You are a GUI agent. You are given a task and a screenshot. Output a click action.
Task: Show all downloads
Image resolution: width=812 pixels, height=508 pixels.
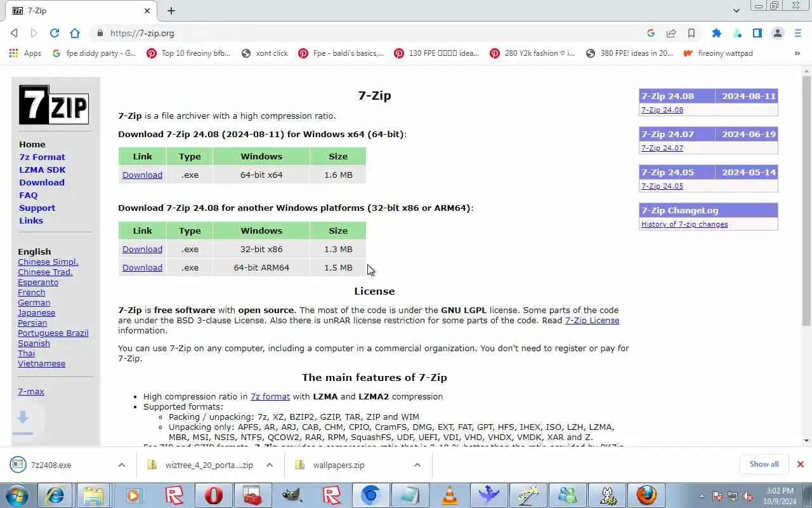coord(764,464)
